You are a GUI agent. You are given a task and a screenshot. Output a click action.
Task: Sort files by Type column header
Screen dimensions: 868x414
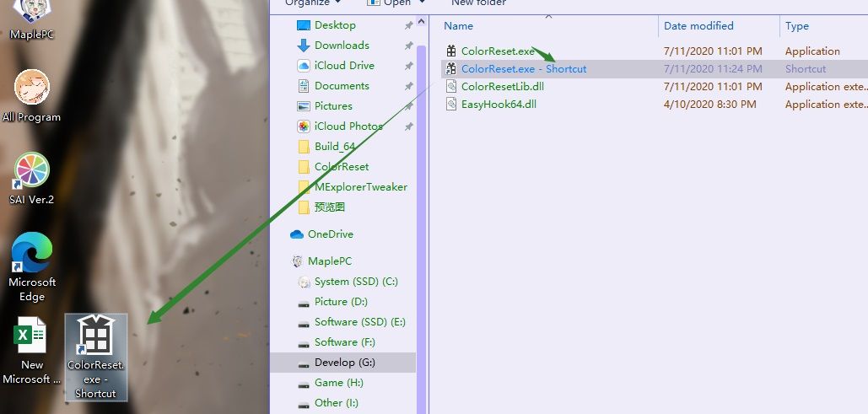pyautogui.click(x=796, y=26)
